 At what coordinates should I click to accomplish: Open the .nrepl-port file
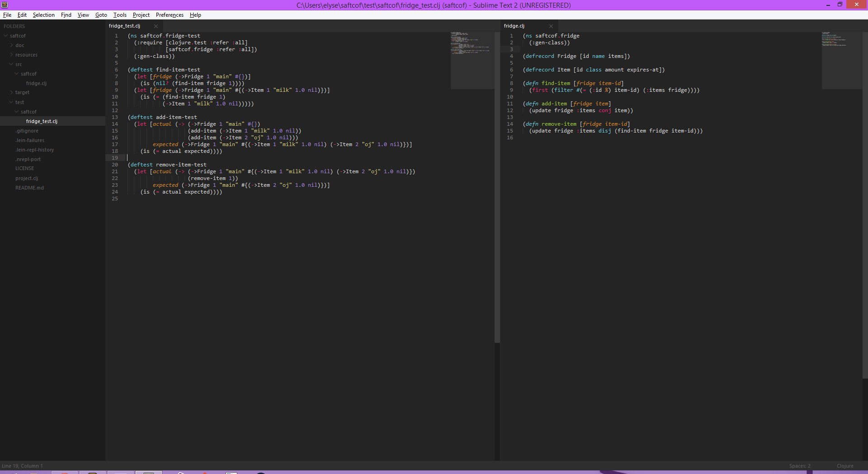pos(28,159)
